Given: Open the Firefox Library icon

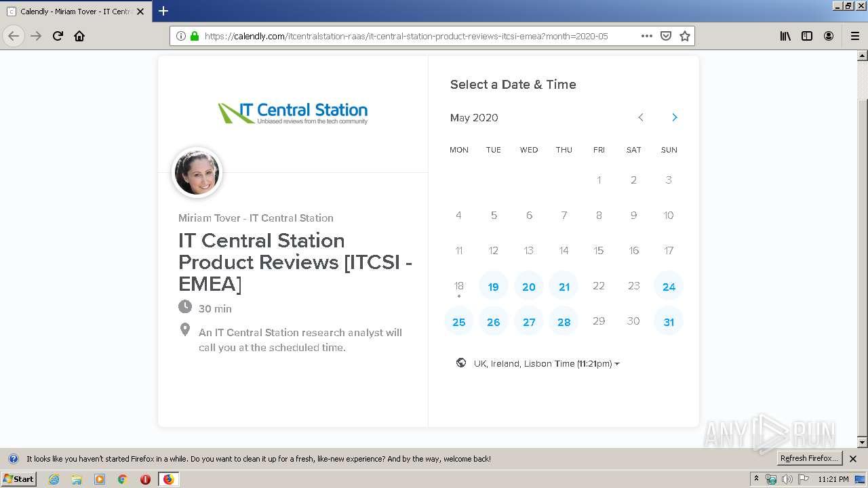Looking at the screenshot, I should click(x=785, y=36).
